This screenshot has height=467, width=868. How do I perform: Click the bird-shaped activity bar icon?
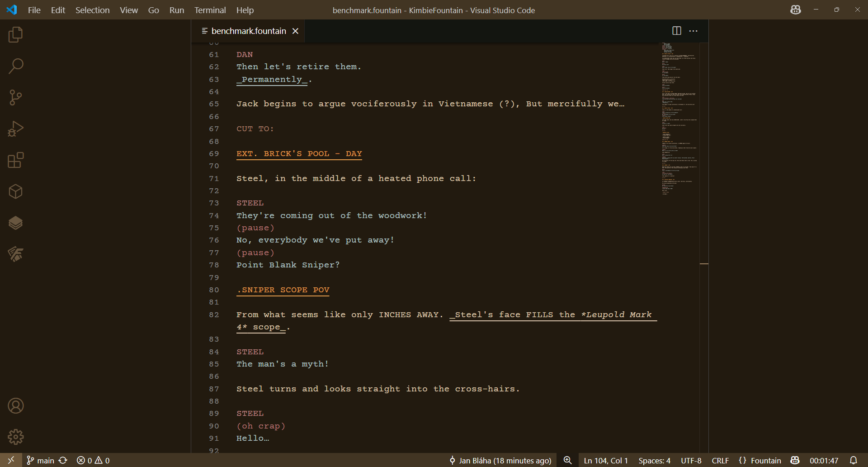pyautogui.click(x=16, y=254)
